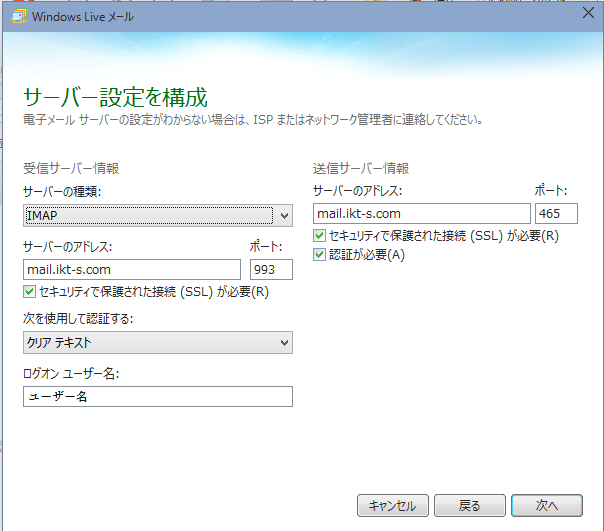Viewport: 604px width, 531px height.
Task: Toggle outgoing server SSL checkbox
Action: coord(319,235)
